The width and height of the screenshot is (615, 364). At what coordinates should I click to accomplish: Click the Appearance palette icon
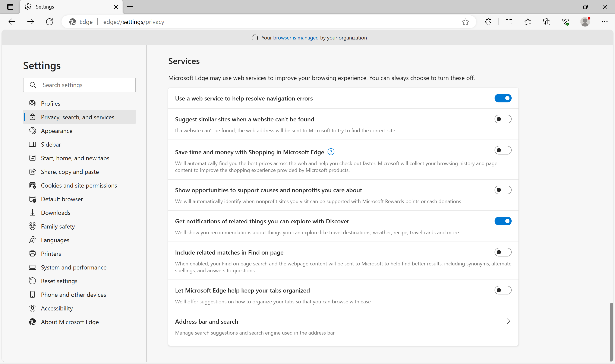click(32, 131)
